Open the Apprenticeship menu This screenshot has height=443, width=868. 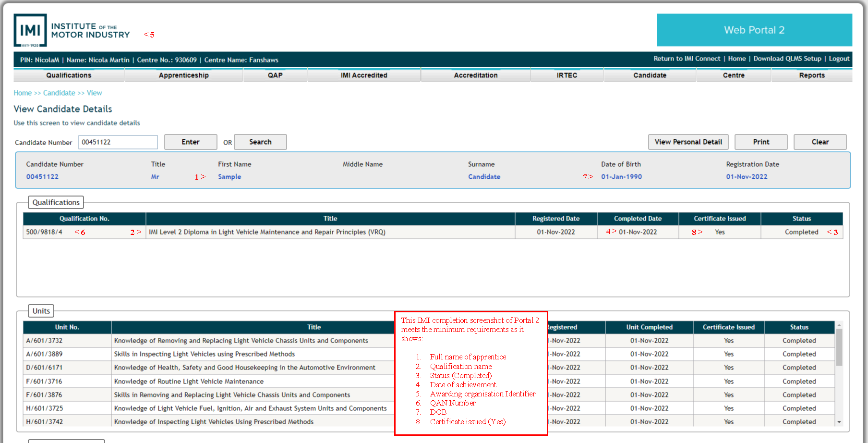point(183,75)
